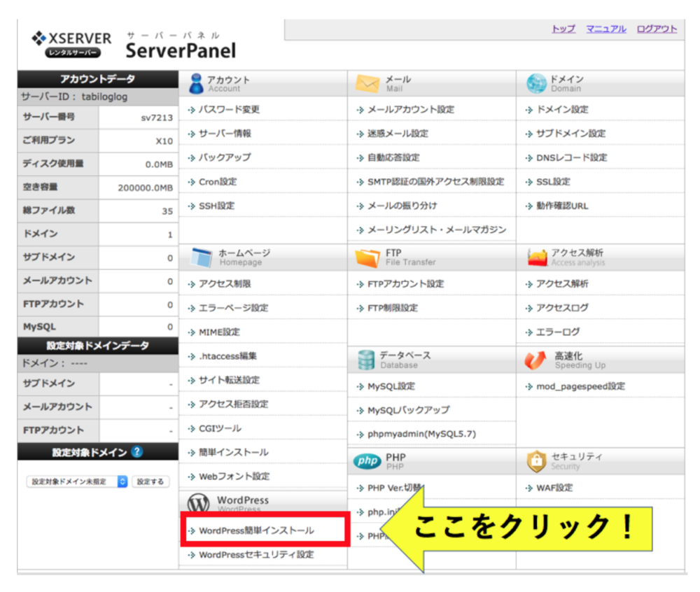The height and width of the screenshot is (592, 700).
Task: Click the Account section person icon
Action: (195, 83)
